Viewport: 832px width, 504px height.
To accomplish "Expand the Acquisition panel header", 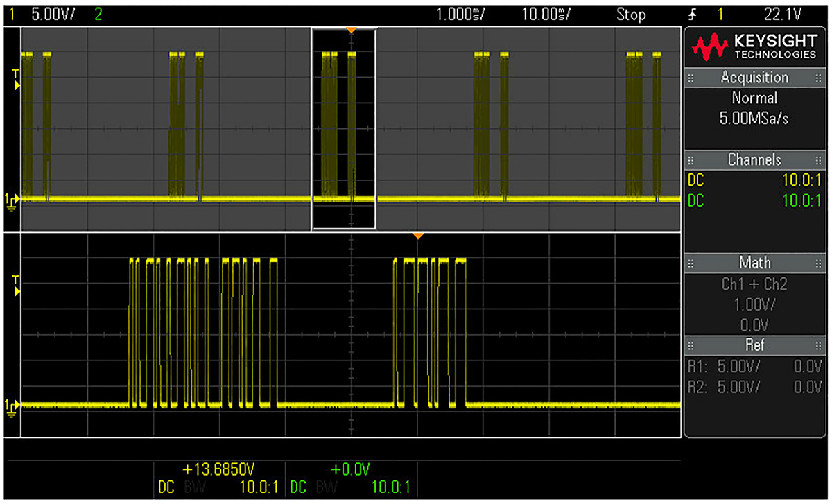I will pyautogui.click(x=754, y=78).
